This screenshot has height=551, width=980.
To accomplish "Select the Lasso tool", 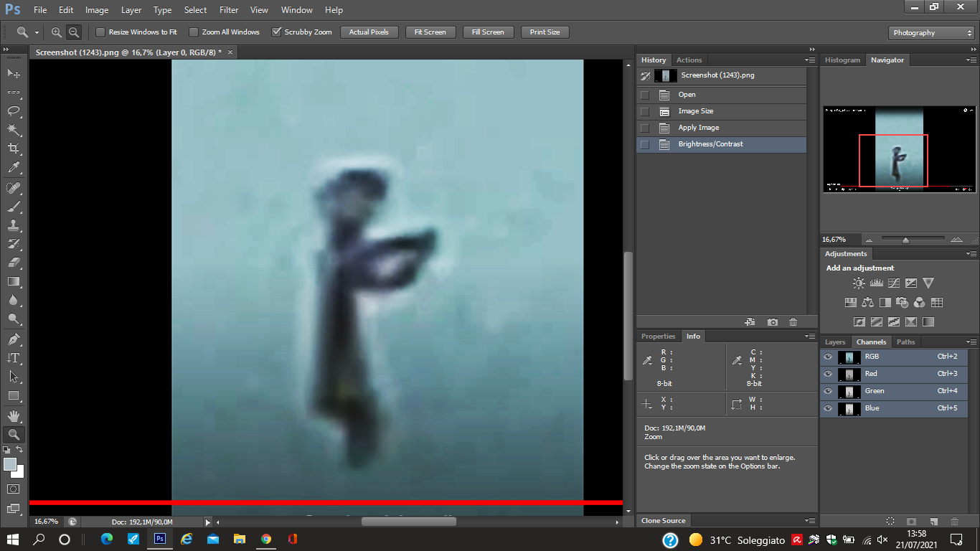I will click(14, 111).
